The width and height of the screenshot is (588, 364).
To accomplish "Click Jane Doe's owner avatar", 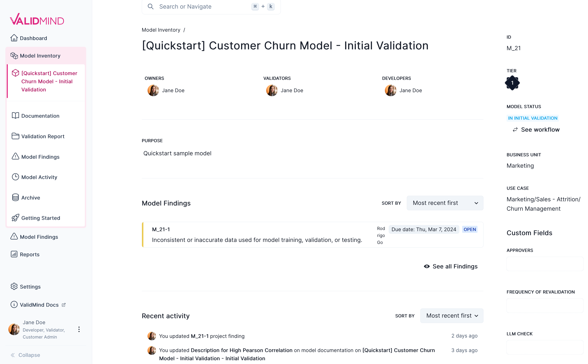I will (x=153, y=90).
